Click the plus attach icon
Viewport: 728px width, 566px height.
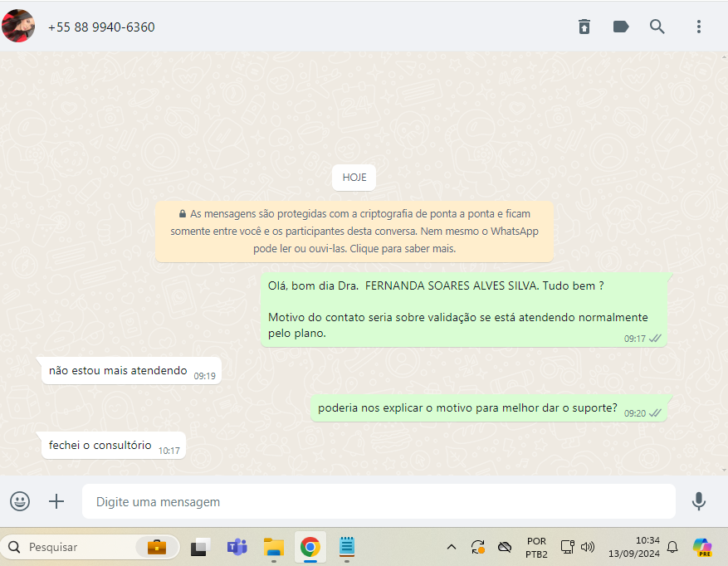point(56,501)
